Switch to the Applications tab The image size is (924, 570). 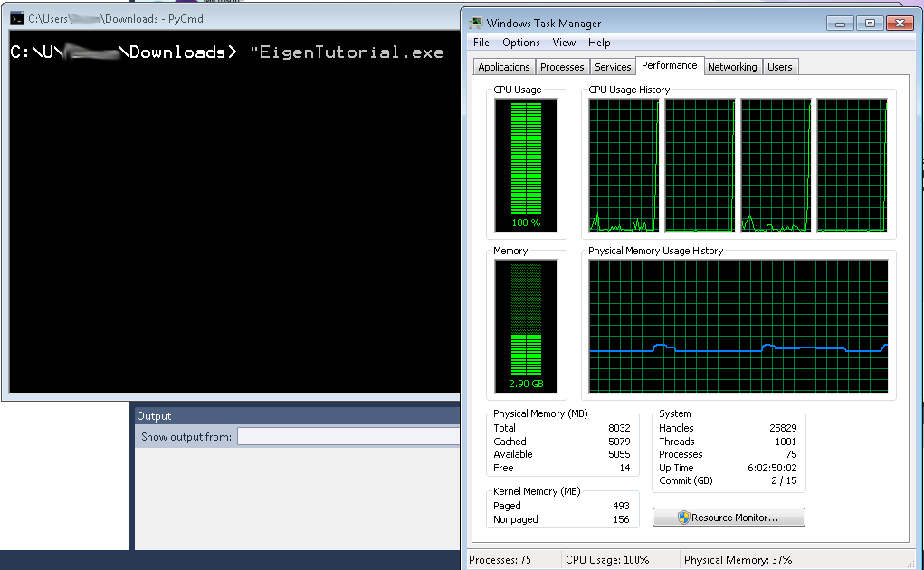coord(503,67)
